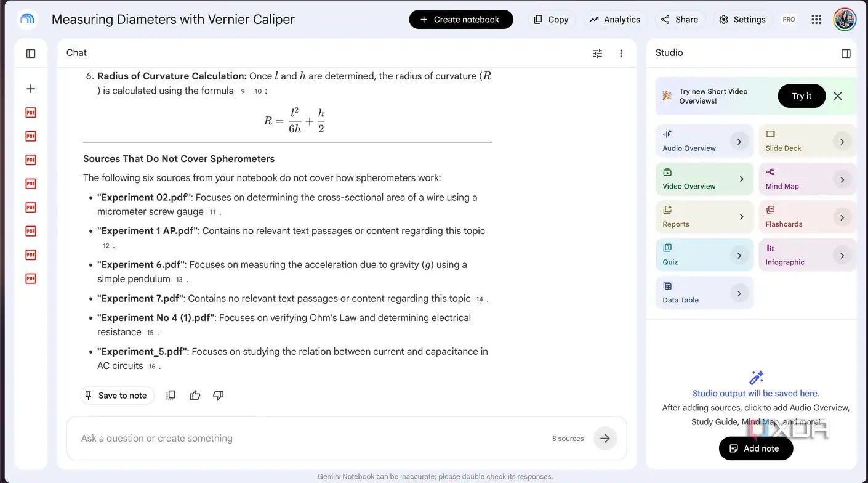Open citation number 11 reference
The image size is (868, 483).
212,213
